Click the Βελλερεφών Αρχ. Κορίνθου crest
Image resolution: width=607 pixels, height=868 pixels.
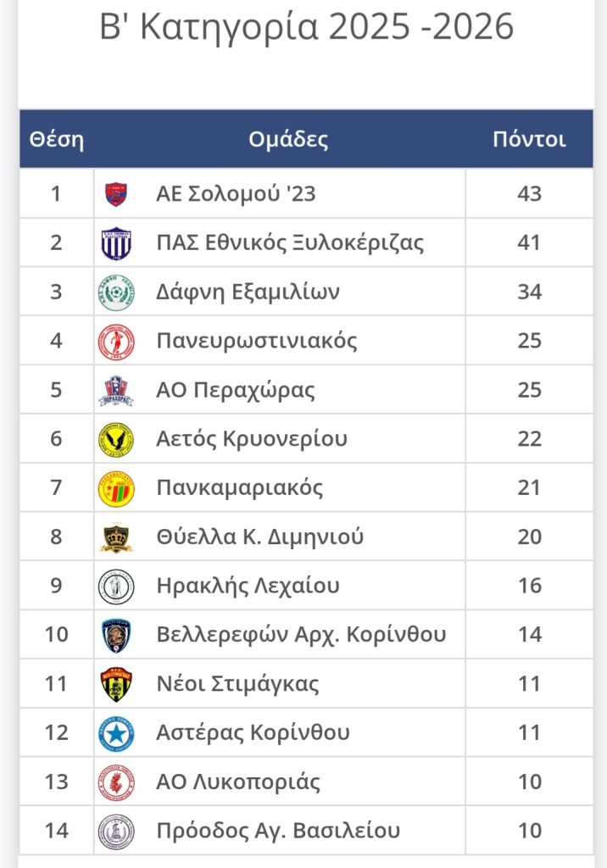(x=116, y=635)
